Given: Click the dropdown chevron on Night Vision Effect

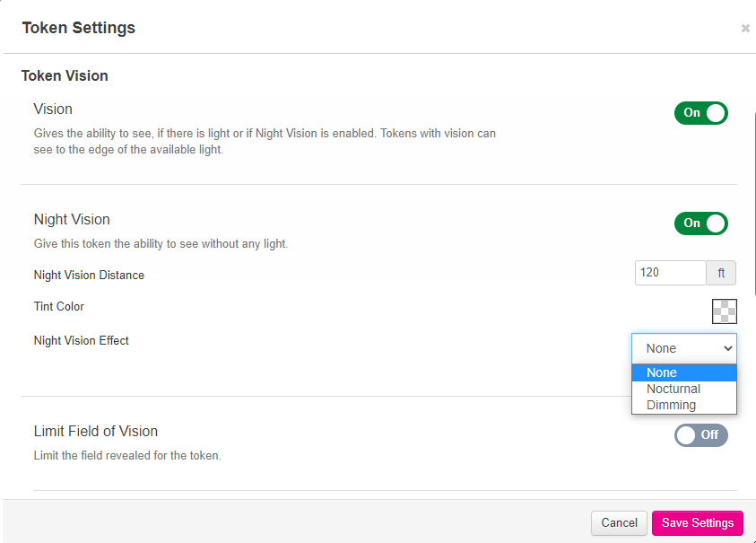Looking at the screenshot, I should coord(729,348).
